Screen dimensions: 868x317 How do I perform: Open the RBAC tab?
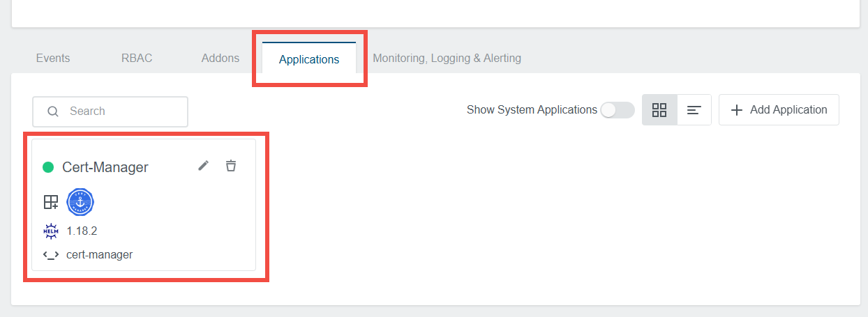(x=136, y=58)
